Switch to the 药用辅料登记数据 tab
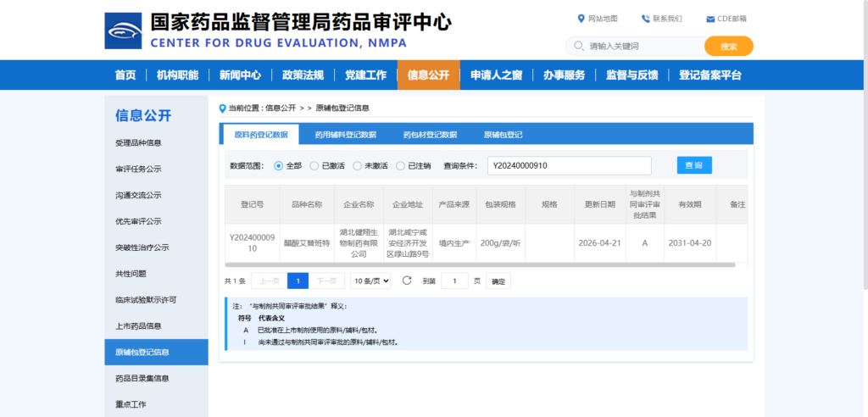 [x=345, y=134]
